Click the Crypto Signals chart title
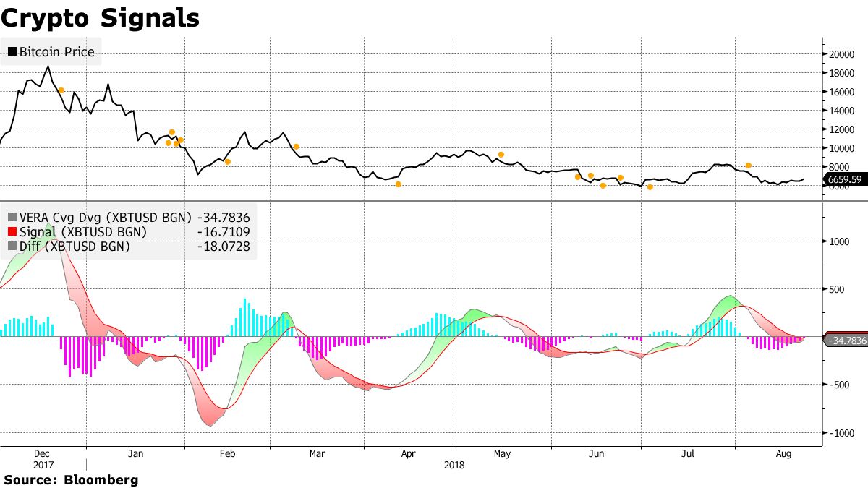The width and height of the screenshot is (868, 488). tap(100, 17)
